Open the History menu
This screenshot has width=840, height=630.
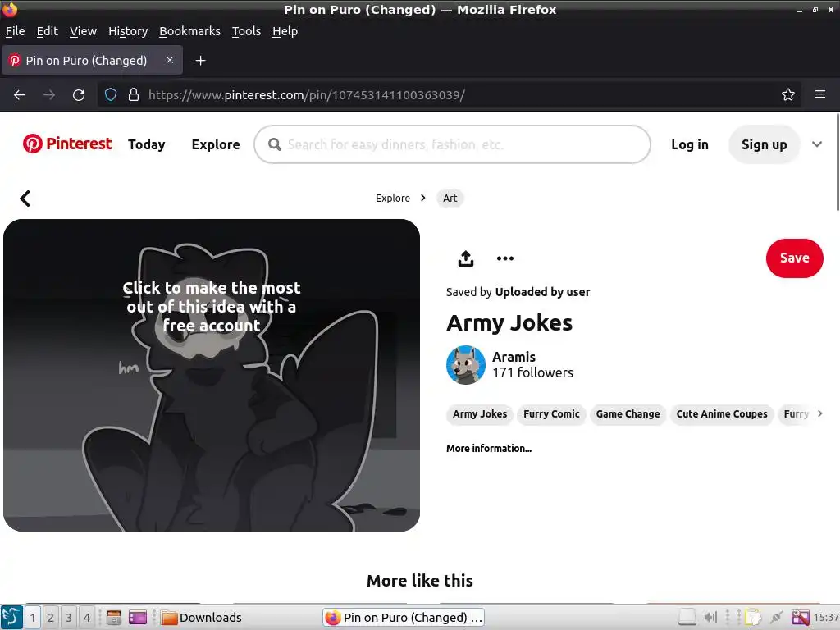128,31
